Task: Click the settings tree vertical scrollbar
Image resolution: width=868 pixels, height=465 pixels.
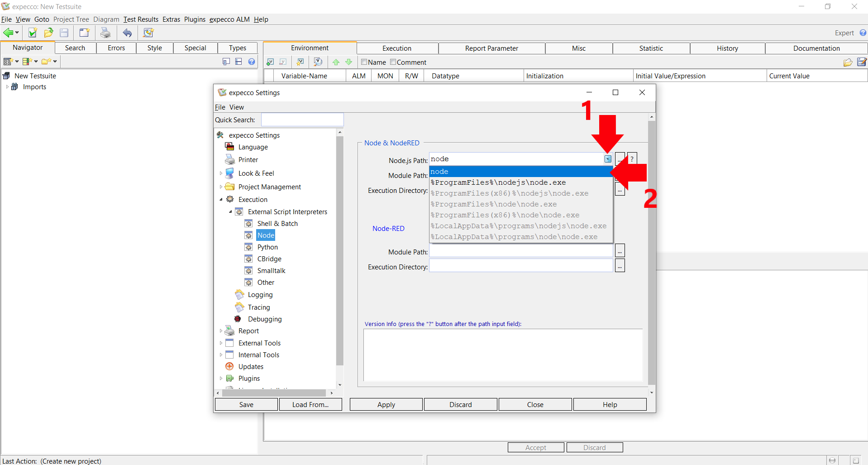Action: 340,249
